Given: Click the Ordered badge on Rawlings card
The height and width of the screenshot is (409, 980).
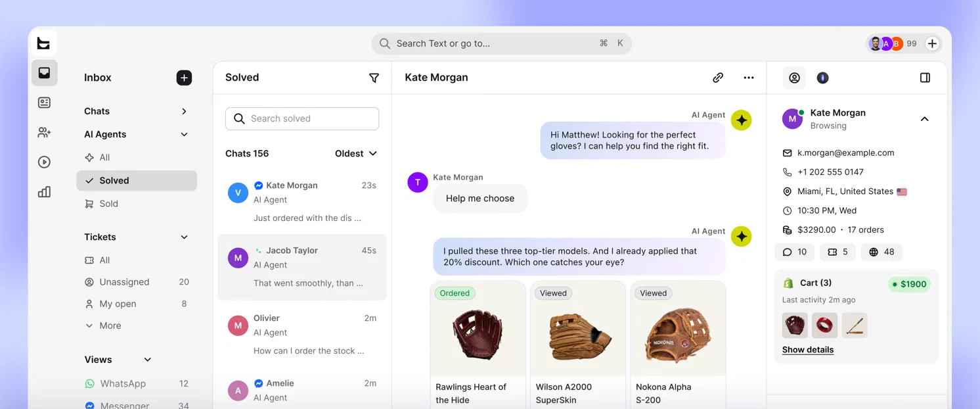Looking at the screenshot, I should [455, 293].
